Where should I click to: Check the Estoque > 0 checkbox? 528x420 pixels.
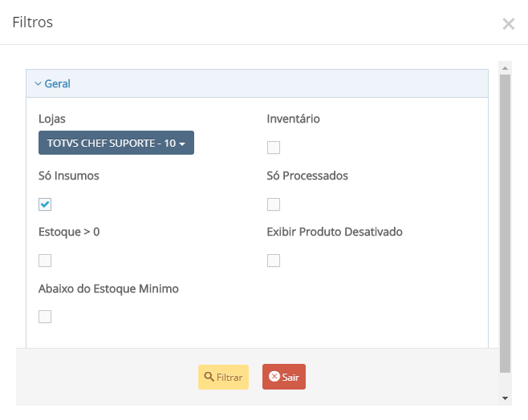coord(45,260)
